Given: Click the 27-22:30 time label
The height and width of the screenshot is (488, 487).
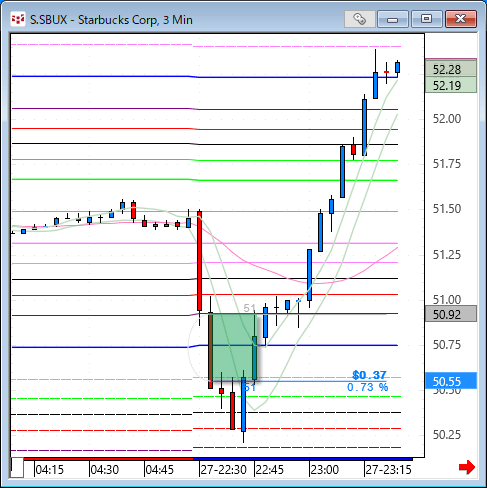Looking at the screenshot, I should pos(223,470).
